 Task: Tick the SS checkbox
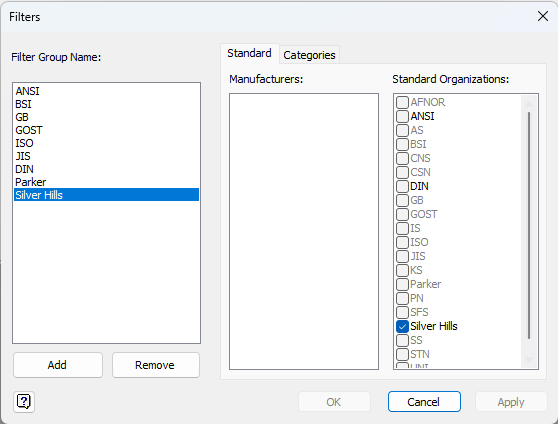(x=402, y=340)
